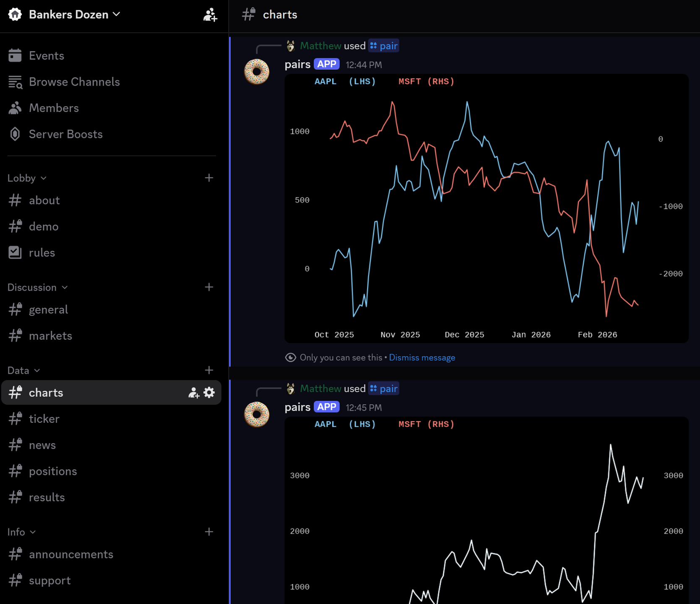Click the create invite icon on charts channel

tap(193, 393)
